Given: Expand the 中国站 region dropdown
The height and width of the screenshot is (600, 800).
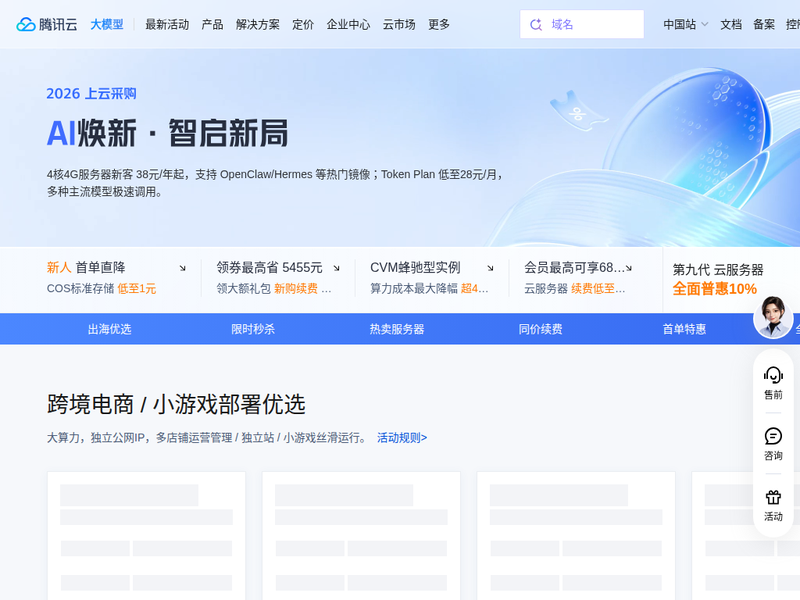Looking at the screenshot, I should click(685, 24).
